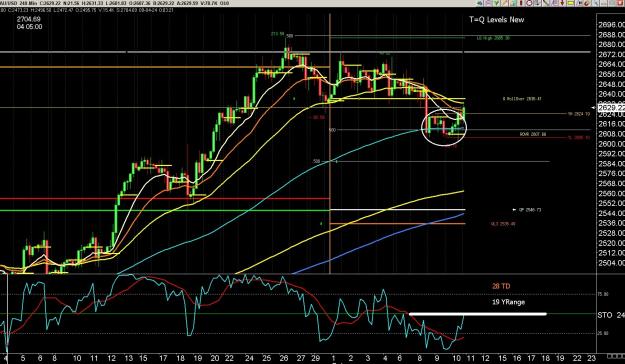
Task: Click the yellow rectangle toolbar icon
Action: [570, 3]
